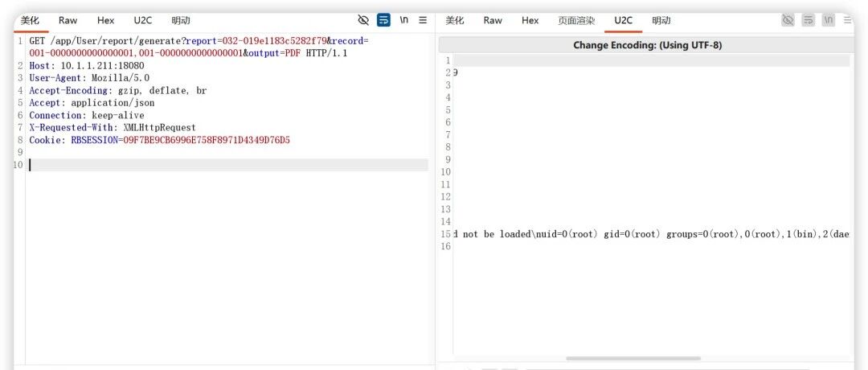Open the response Raw tab
The width and height of the screenshot is (868, 370).
(493, 20)
